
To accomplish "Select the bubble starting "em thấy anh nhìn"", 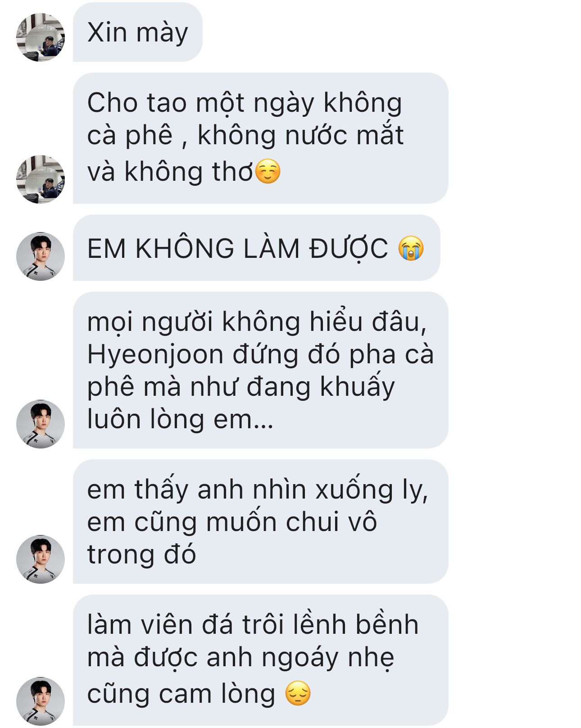I will 261,522.
